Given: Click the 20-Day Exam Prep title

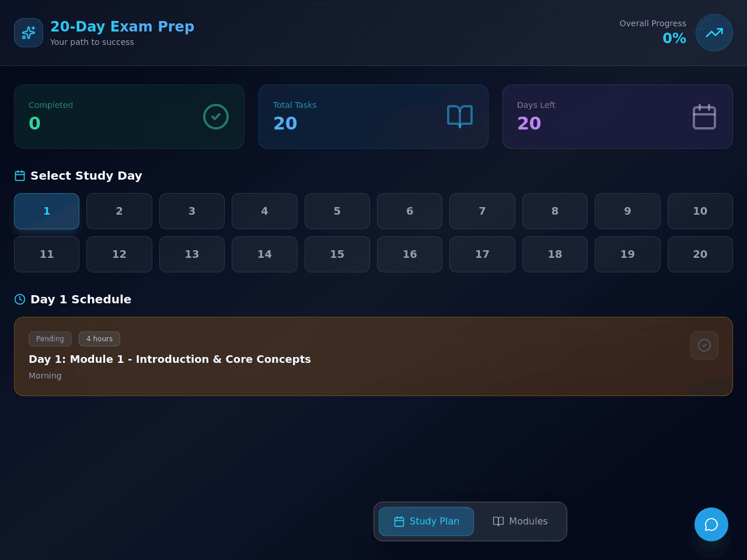Looking at the screenshot, I should 122,27.
